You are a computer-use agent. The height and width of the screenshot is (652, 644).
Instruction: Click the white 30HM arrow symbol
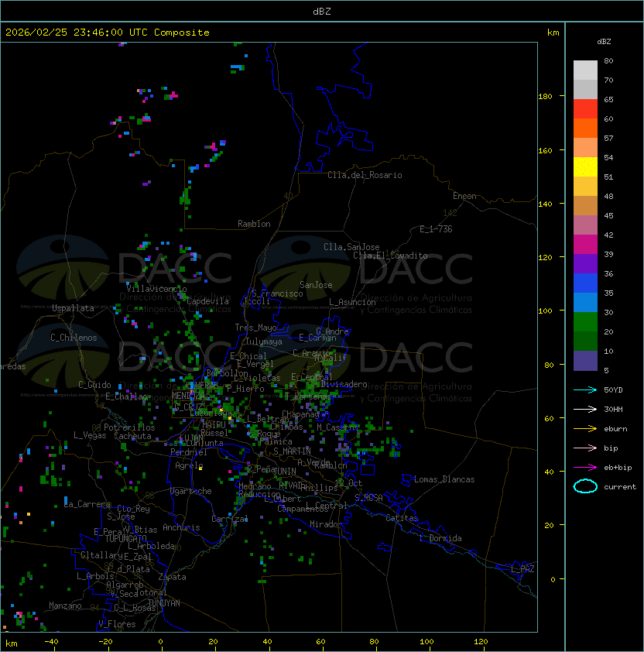585,409
